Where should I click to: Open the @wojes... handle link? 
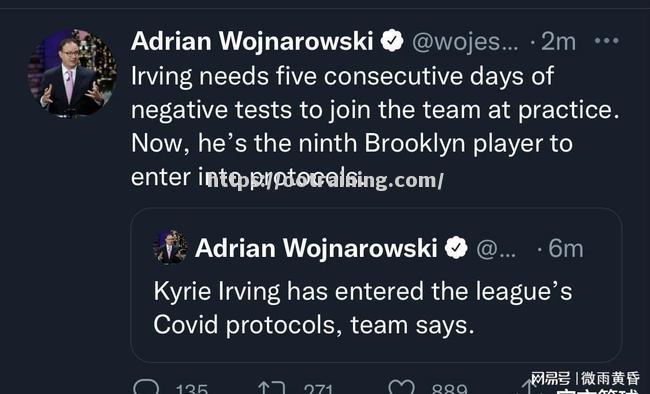click(465, 41)
